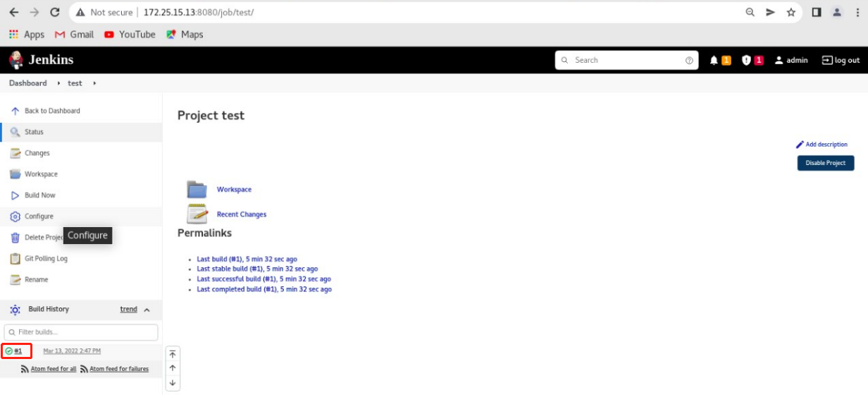The width and height of the screenshot is (868, 395).
Task: Click the Disable Project button
Action: tap(826, 163)
